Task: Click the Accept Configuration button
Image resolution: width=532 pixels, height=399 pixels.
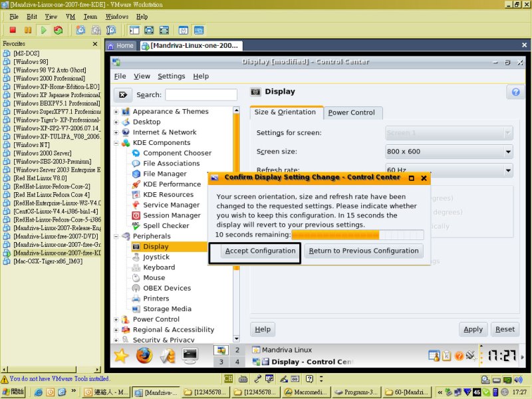Action: pos(260,251)
